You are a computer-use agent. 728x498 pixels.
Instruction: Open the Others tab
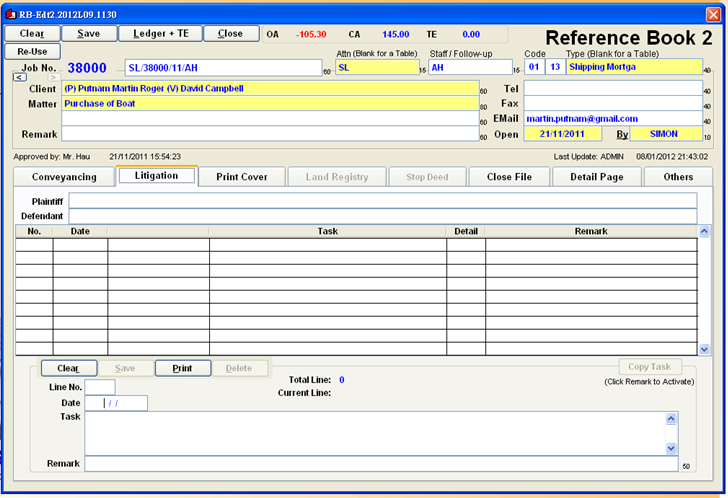pos(678,177)
